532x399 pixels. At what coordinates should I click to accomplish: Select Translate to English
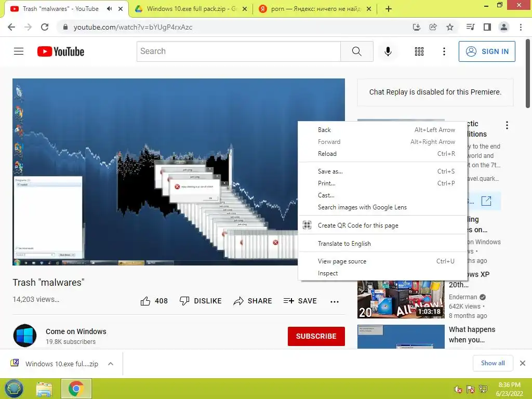point(383,244)
